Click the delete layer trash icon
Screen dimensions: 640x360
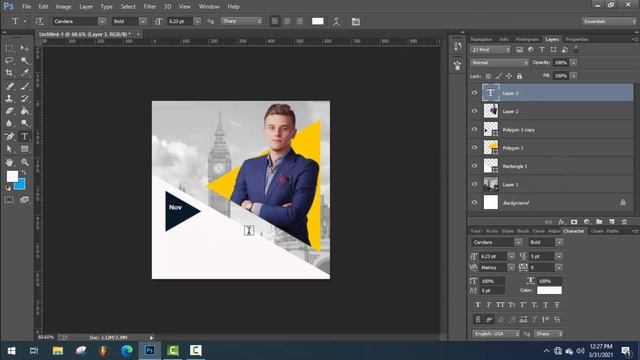pos(624,222)
